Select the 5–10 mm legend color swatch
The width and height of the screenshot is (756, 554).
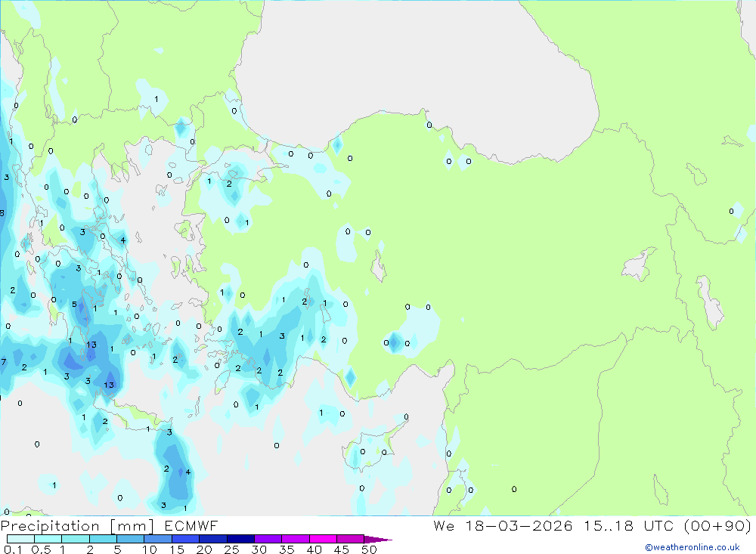pyautogui.click(x=131, y=539)
